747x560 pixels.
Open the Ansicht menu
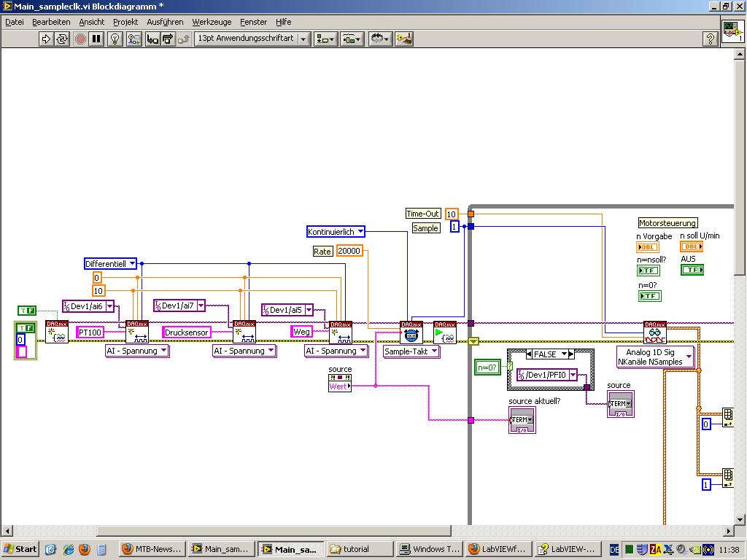click(x=91, y=22)
